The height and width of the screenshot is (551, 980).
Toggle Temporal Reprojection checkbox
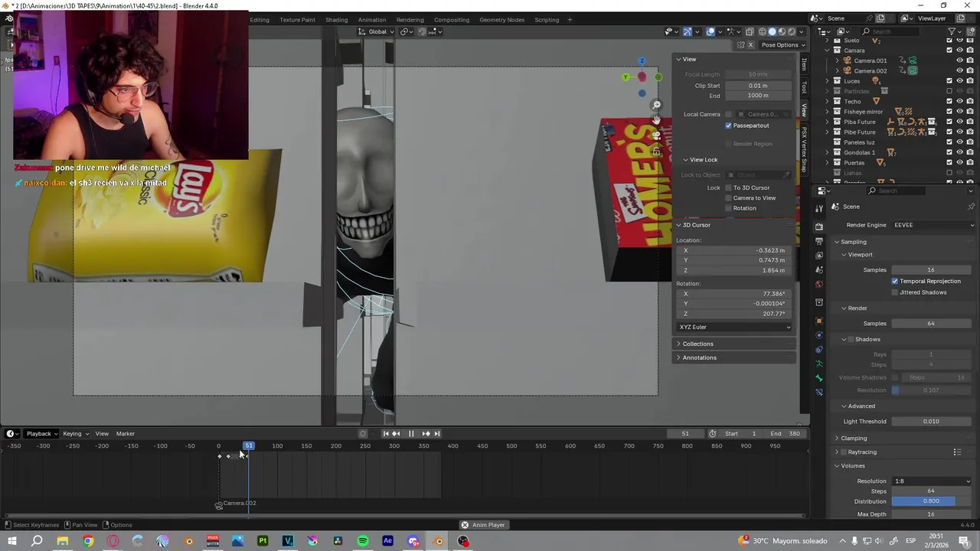(x=894, y=281)
